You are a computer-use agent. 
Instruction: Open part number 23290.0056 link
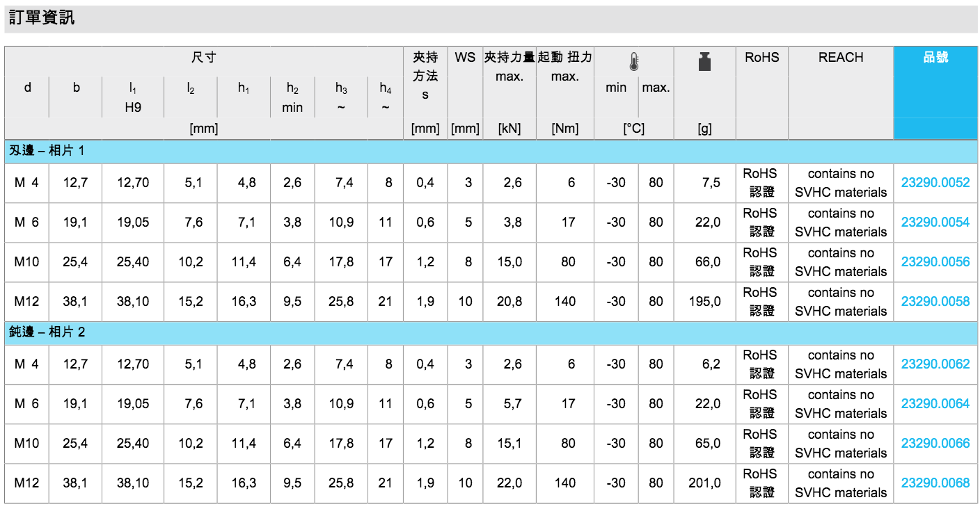(x=935, y=262)
